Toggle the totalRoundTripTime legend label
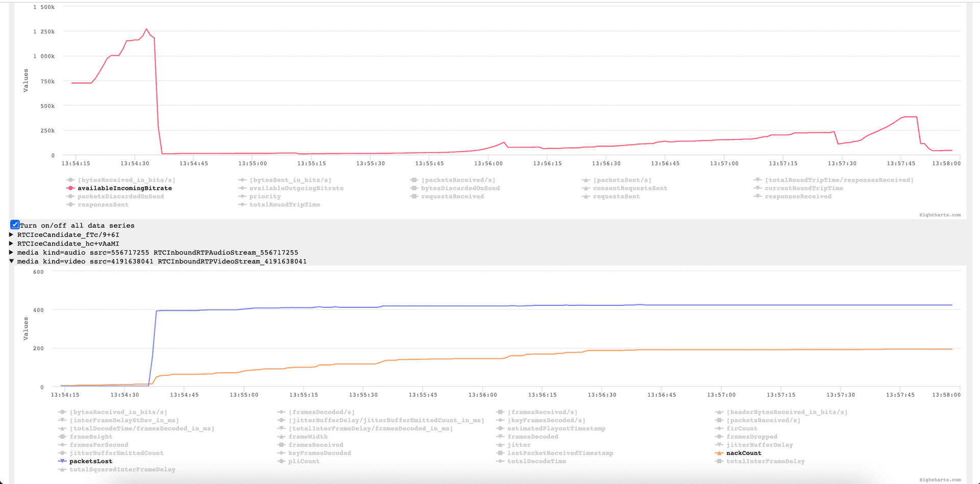 284,205
